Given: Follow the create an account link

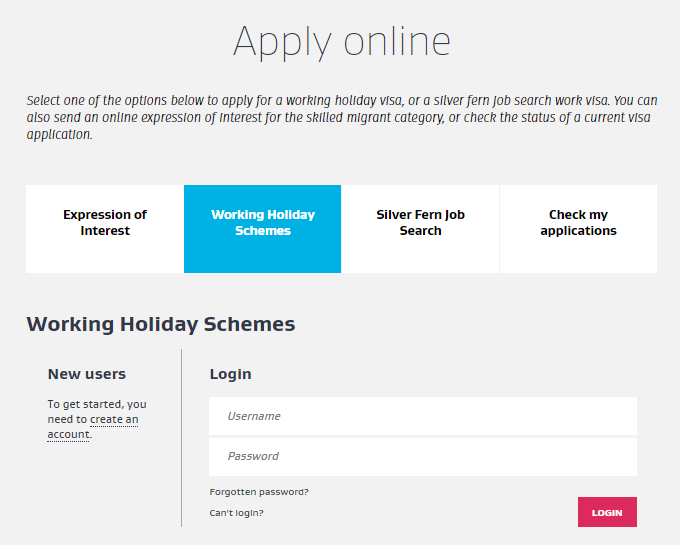Looking at the screenshot, I should 114,420.
